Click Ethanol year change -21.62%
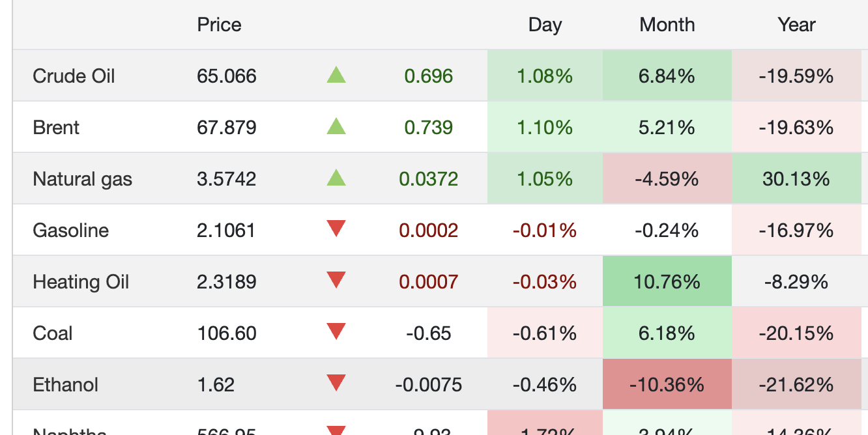Image resolution: width=868 pixels, height=435 pixels. (x=796, y=385)
